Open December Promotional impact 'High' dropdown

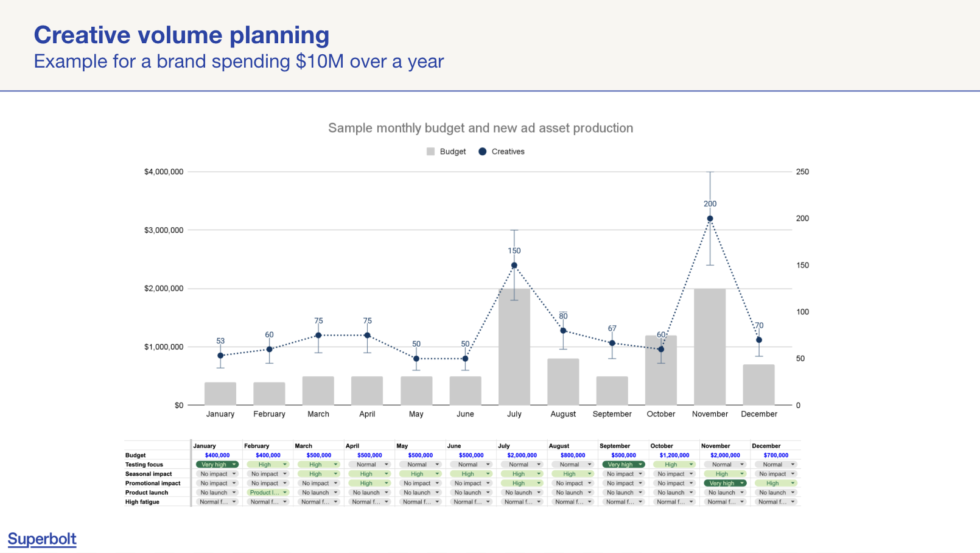pyautogui.click(x=775, y=484)
